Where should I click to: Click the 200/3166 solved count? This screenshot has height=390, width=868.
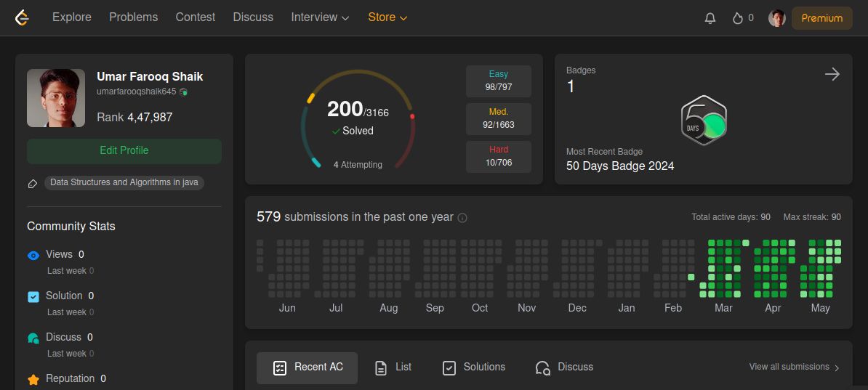358,110
